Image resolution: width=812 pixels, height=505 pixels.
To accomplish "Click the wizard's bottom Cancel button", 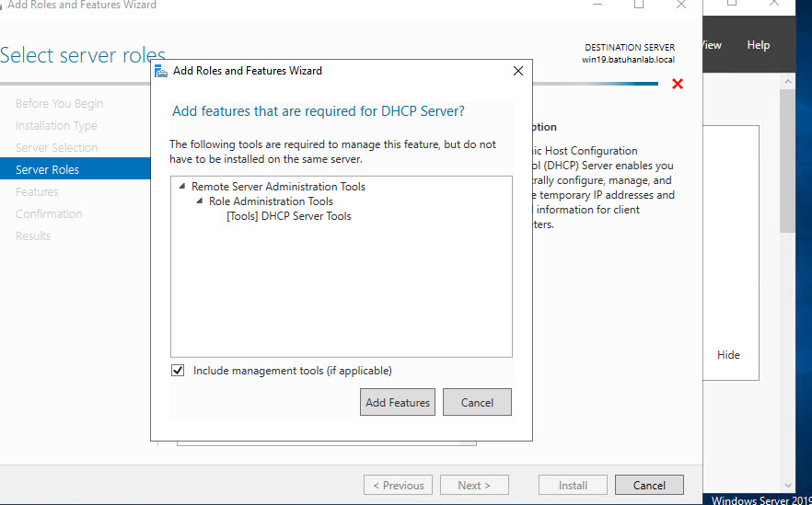I will pyautogui.click(x=648, y=485).
